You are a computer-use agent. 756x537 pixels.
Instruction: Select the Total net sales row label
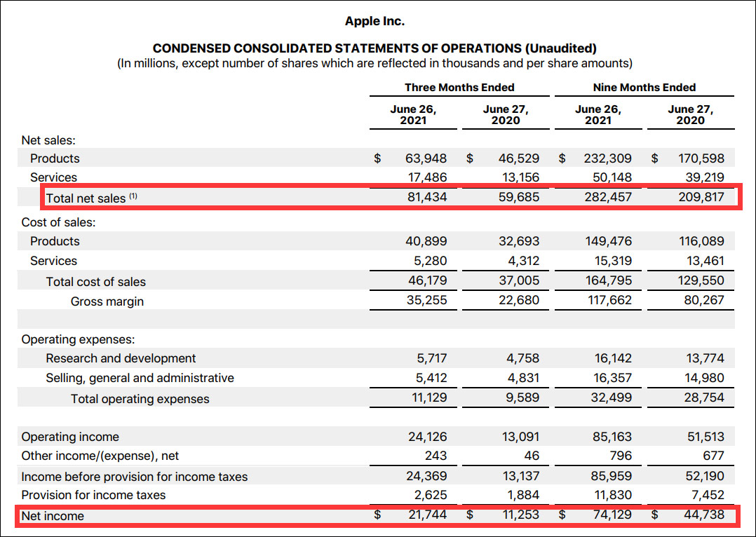(x=86, y=198)
